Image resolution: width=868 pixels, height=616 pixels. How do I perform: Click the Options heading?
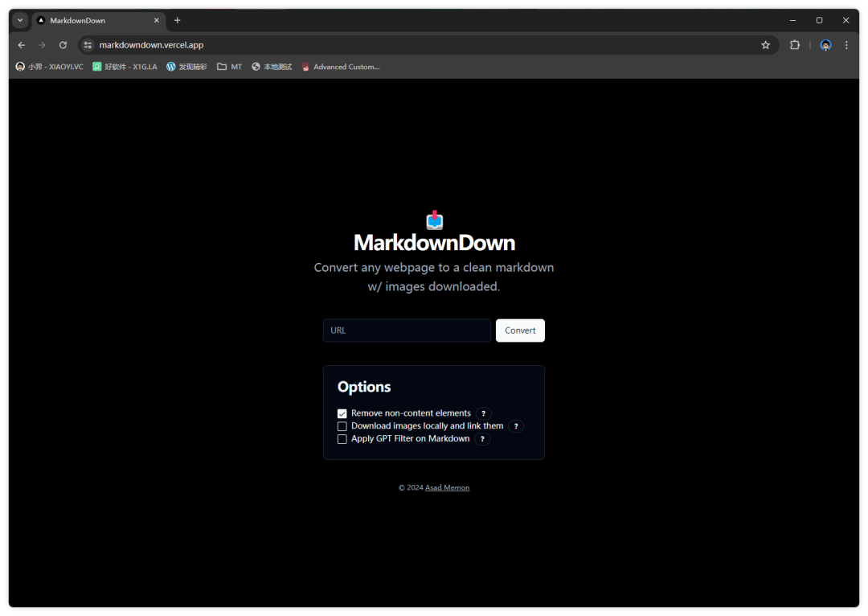pos(364,387)
